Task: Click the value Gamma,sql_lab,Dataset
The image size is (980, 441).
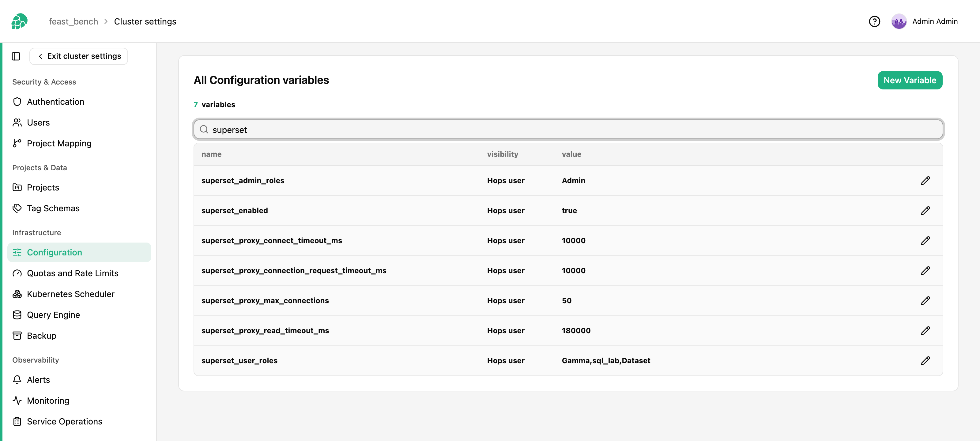Action: pyautogui.click(x=606, y=361)
